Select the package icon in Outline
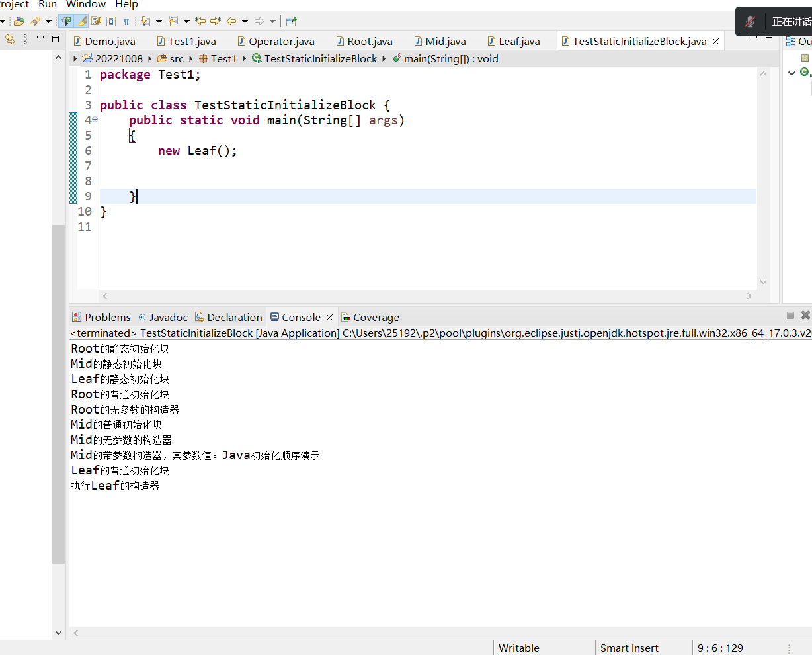Image resolution: width=812 pixels, height=655 pixels. [x=805, y=58]
